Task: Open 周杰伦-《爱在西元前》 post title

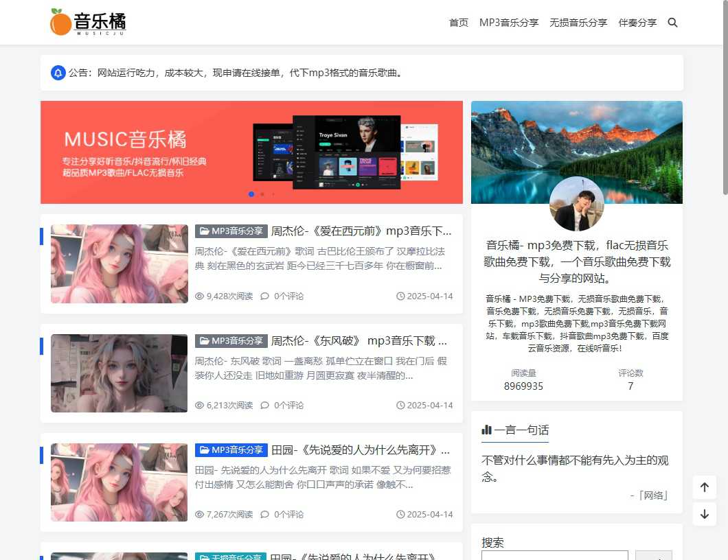Action: point(361,231)
